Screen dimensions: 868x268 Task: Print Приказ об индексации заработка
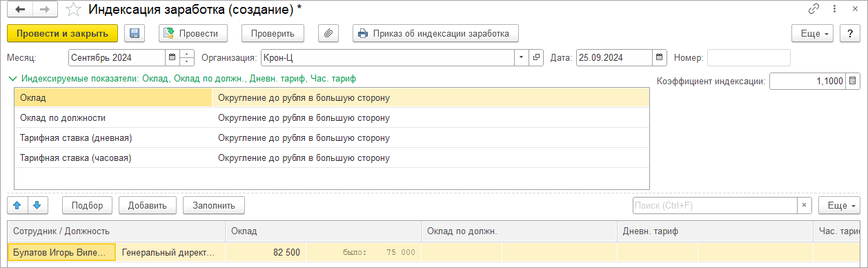click(435, 33)
